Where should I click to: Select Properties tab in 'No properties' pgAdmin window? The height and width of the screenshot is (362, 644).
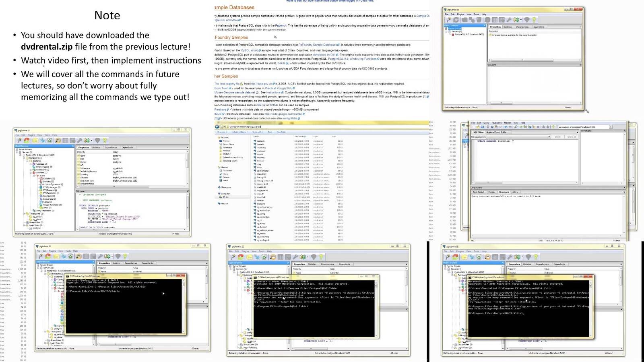(x=495, y=27)
